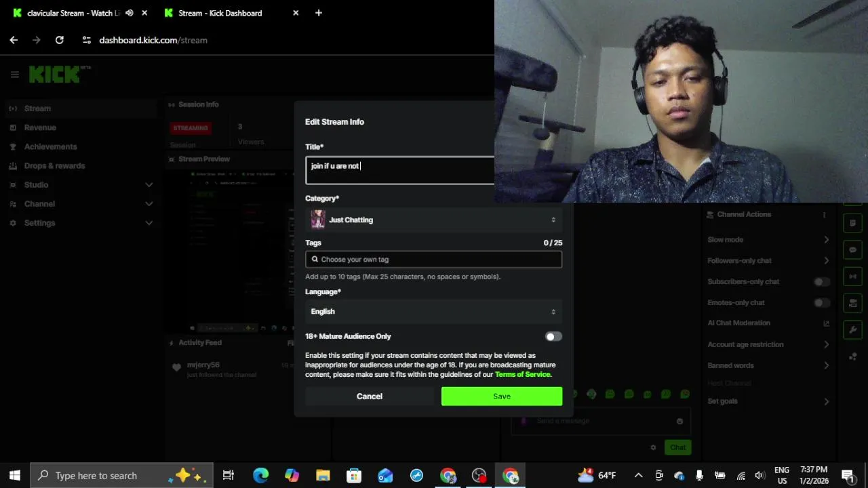Screen dimensions: 868x488
Task: Click Cancel in Edit Stream Info
Action: click(x=370, y=396)
